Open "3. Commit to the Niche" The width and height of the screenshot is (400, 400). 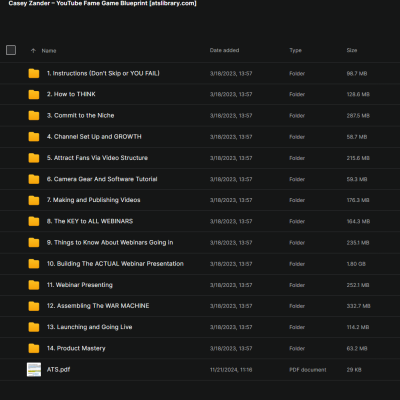coord(80,116)
